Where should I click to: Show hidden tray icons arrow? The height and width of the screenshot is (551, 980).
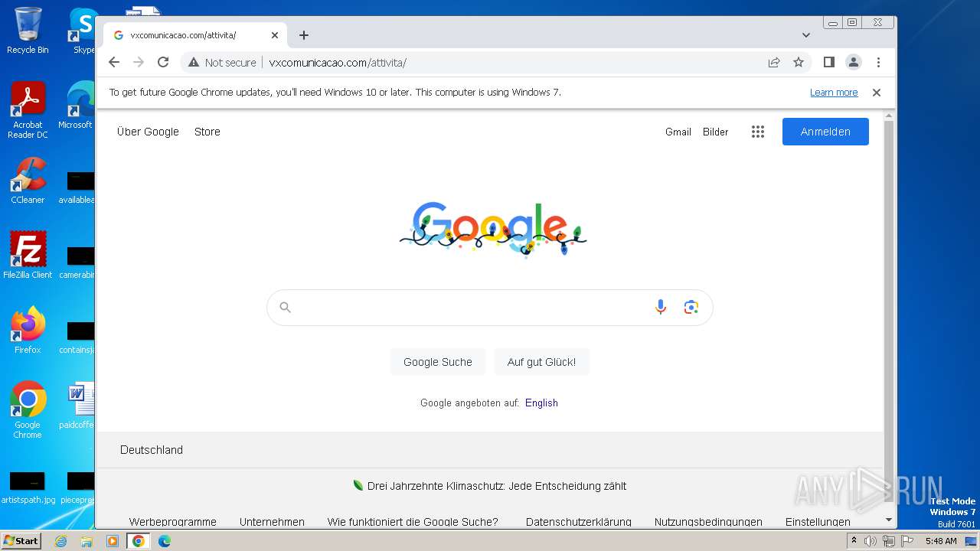(x=854, y=541)
